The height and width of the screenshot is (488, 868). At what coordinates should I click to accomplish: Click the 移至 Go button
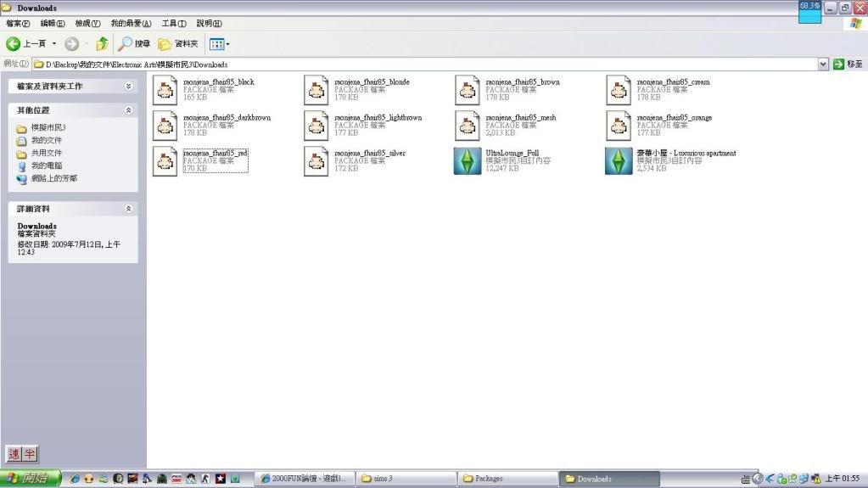click(x=848, y=65)
